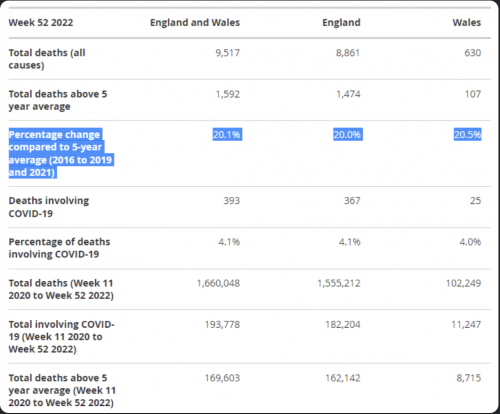Select 'Total deaths above 5 year average (Week 11 2020...' label
Image resolution: width=500 pixels, height=414 pixels.
[x=62, y=390]
